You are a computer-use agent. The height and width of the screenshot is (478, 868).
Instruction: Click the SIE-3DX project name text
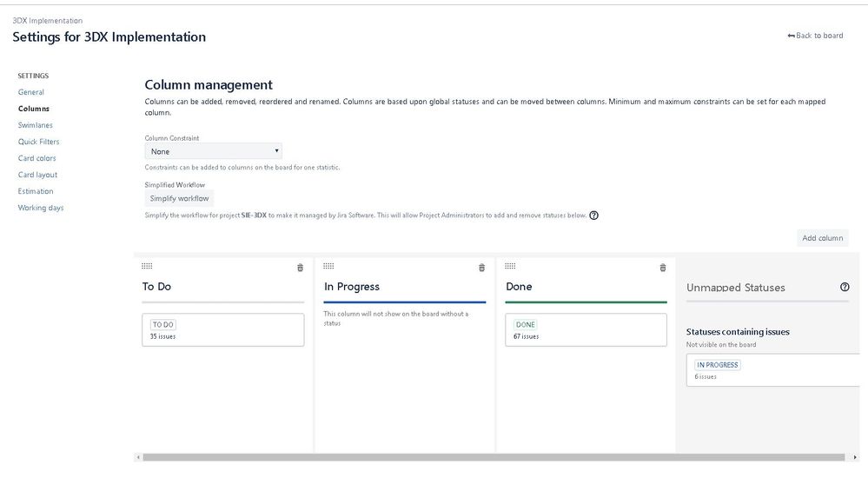pos(254,216)
